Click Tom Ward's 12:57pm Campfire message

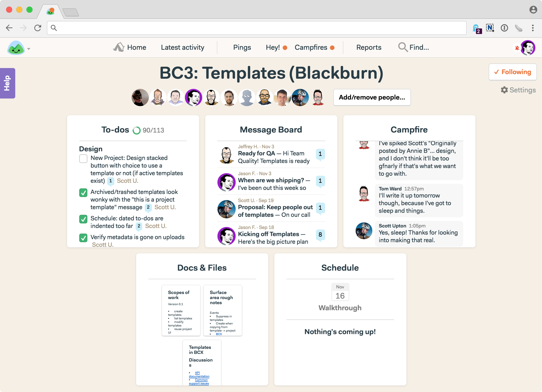pos(419,200)
